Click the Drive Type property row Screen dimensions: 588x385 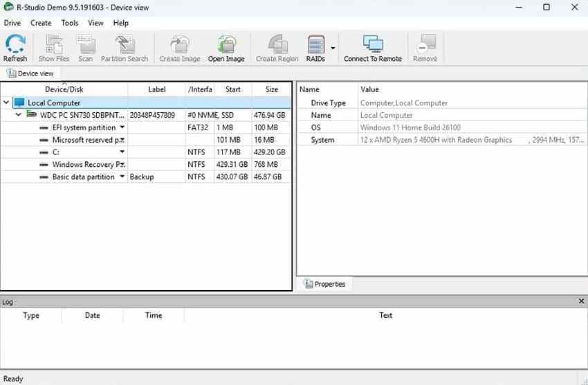point(443,102)
